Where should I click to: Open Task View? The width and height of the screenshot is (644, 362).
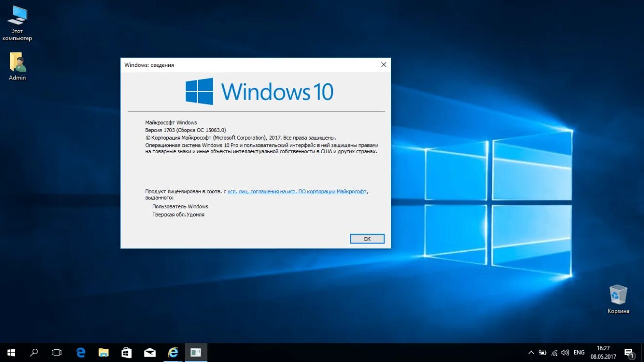click(57, 352)
